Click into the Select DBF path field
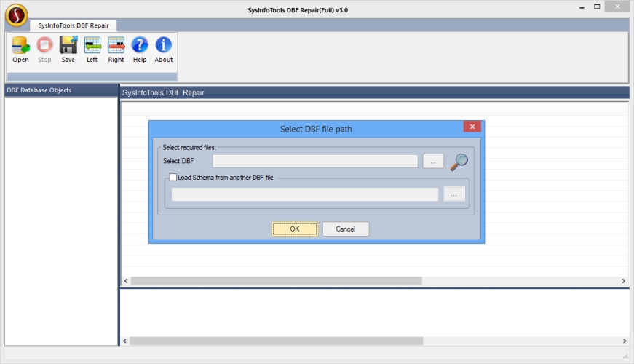This screenshot has height=364, width=634. tap(315, 161)
